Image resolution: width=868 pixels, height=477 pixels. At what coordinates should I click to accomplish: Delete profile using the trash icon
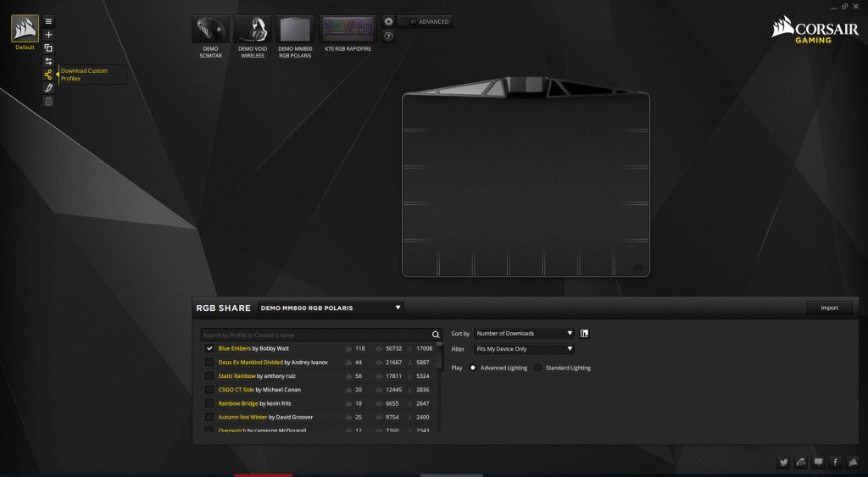tap(48, 102)
